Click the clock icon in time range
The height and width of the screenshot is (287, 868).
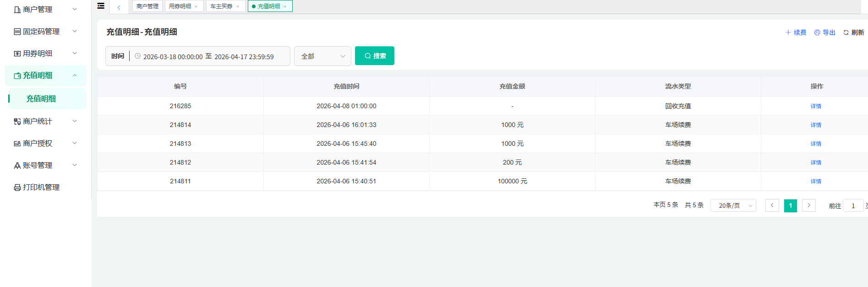[137, 56]
